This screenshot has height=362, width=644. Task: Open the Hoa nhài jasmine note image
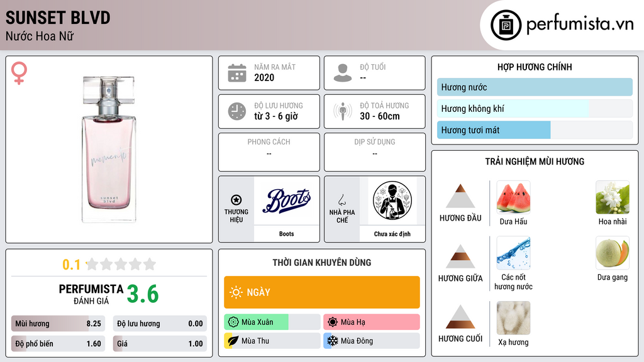pyautogui.click(x=613, y=197)
